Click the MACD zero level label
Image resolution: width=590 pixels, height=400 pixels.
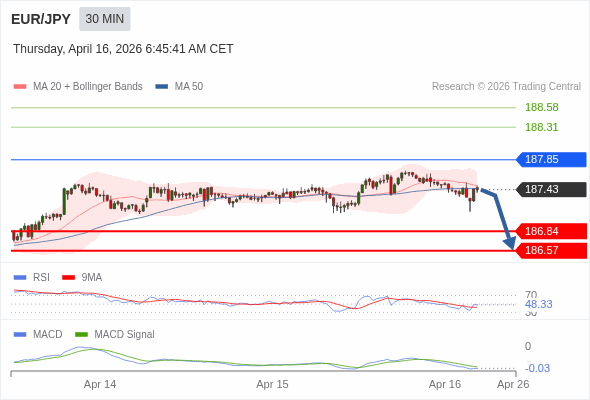pyautogui.click(x=528, y=346)
